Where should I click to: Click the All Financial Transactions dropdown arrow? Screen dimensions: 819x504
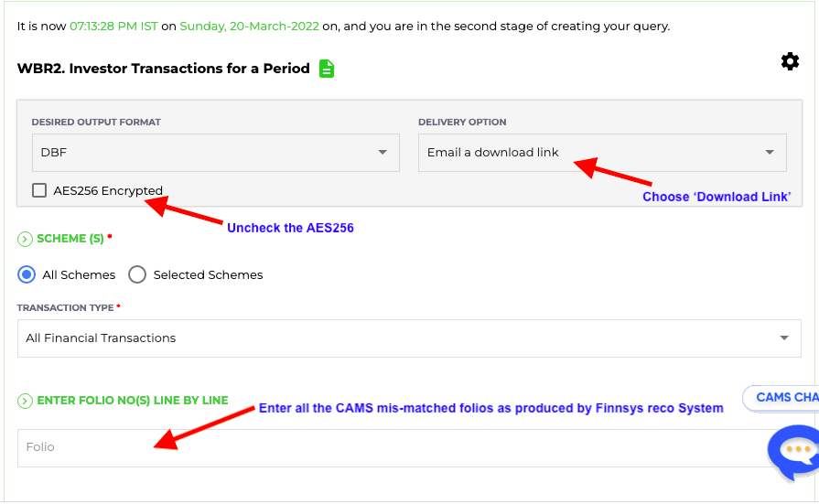point(784,338)
